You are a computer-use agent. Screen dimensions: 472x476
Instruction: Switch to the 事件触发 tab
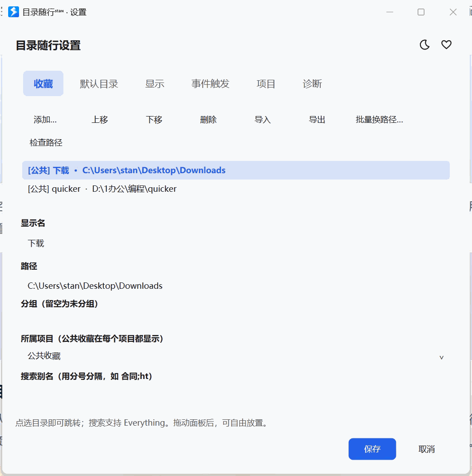(x=210, y=83)
